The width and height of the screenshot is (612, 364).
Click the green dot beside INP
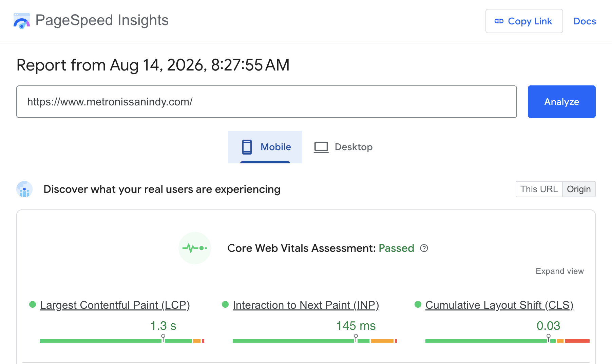tap(225, 304)
